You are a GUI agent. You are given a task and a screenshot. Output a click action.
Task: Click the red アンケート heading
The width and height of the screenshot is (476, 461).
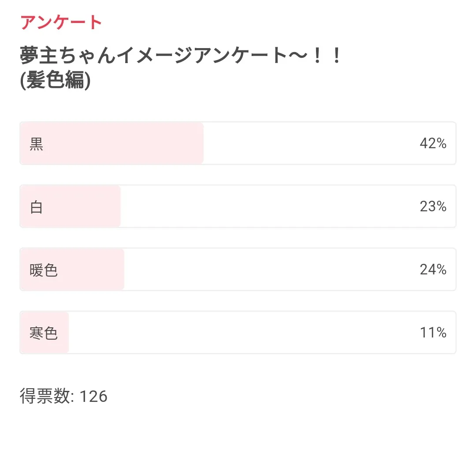[x=61, y=22]
